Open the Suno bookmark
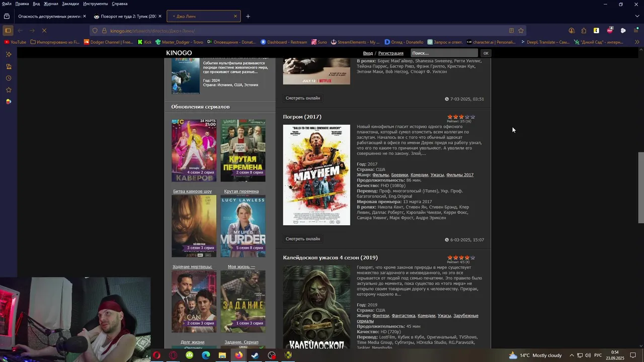The height and width of the screenshot is (362, 644). [319, 42]
